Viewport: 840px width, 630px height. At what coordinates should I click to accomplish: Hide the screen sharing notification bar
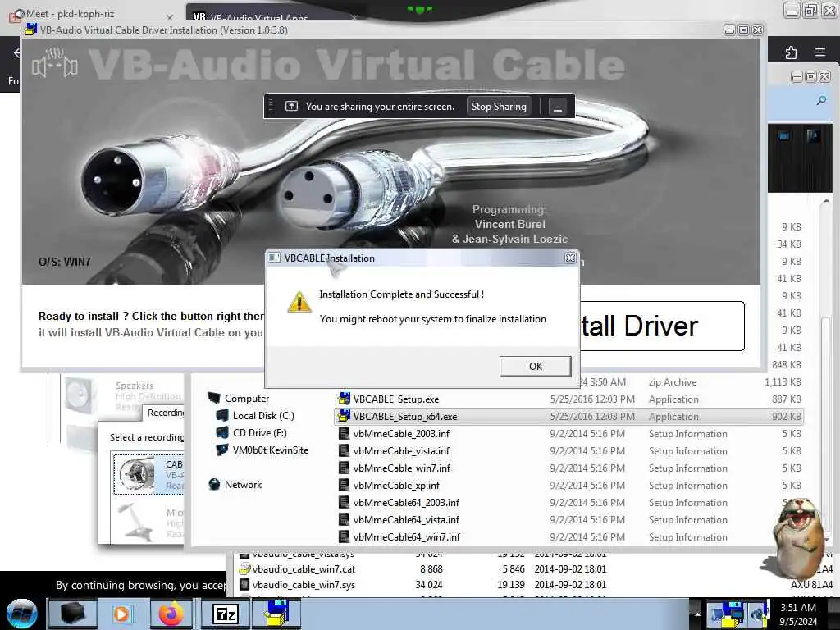point(557,107)
